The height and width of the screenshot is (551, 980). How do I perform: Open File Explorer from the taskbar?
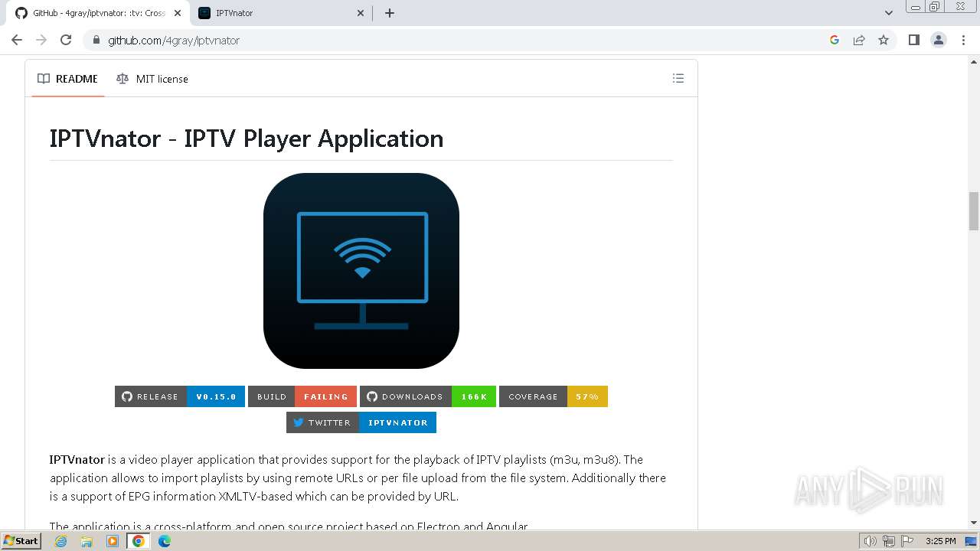[x=87, y=541]
